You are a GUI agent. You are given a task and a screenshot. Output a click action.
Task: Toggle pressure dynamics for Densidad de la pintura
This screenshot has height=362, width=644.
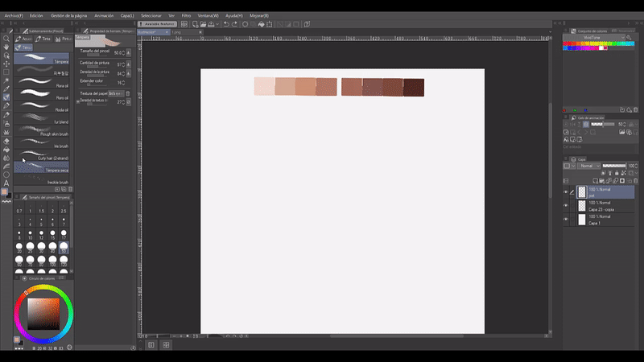point(129,73)
